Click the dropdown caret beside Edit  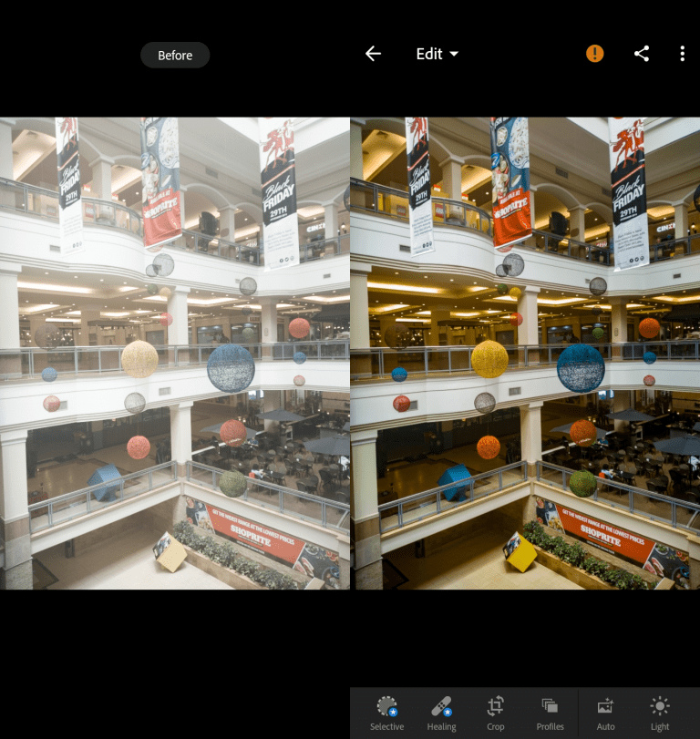(454, 55)
